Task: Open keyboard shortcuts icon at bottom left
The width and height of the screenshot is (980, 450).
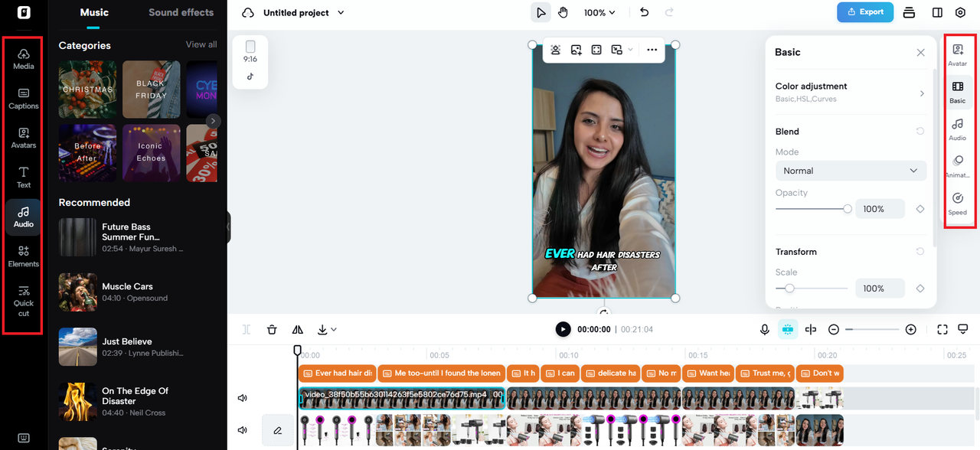Action: click(24, 438)
